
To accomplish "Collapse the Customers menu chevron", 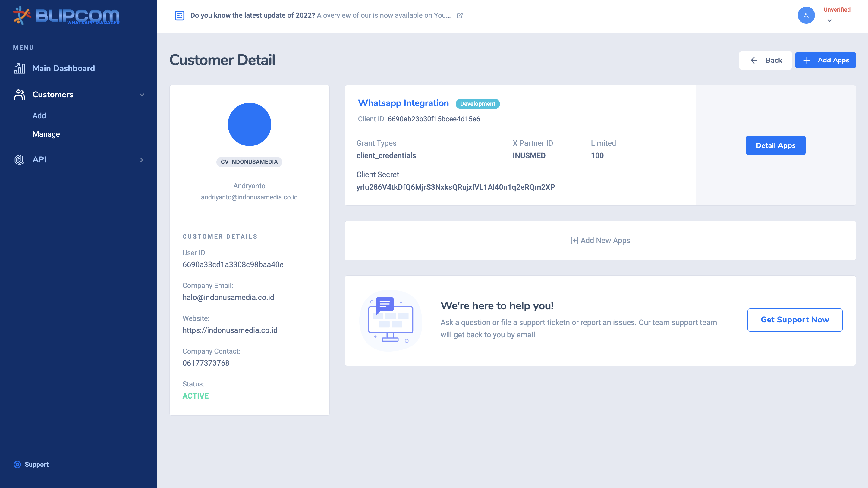I will coord(142,95).
